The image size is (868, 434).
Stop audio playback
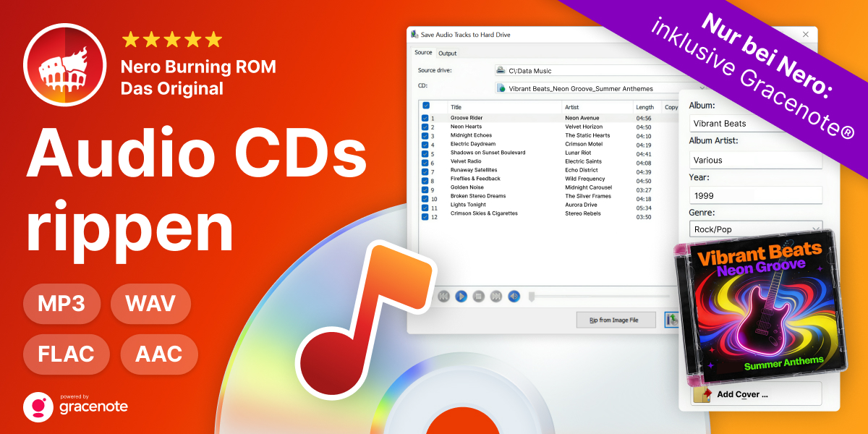tap(478, 296)
